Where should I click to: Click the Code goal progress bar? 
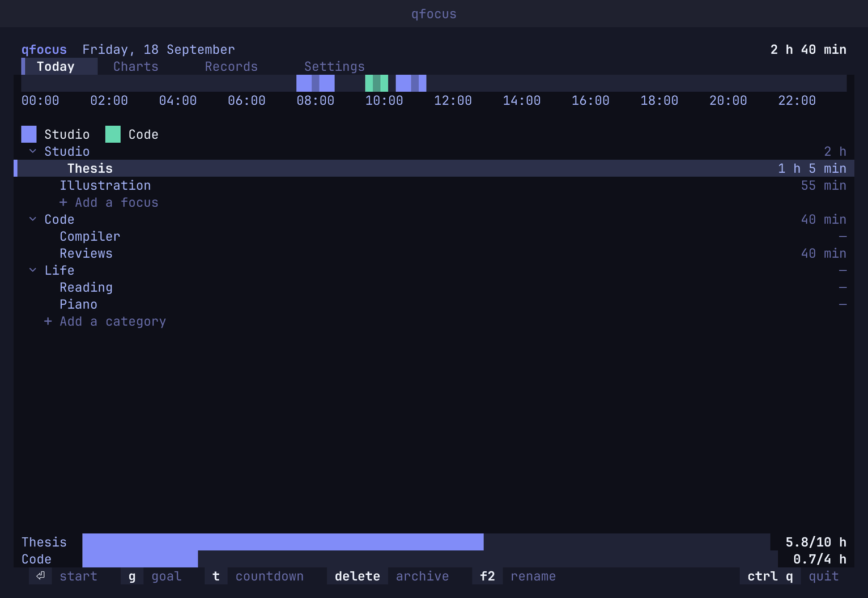[x=430, y=559]
